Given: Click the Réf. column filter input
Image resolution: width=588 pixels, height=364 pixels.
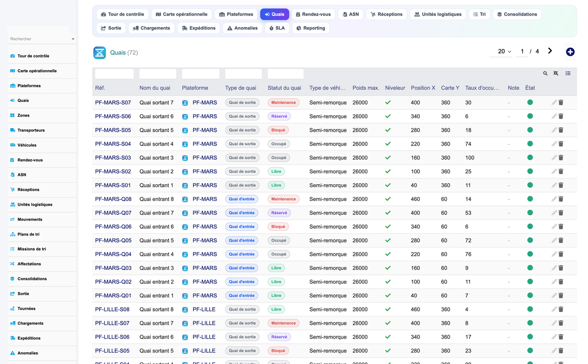Looking at the screenshot, I should (x=114, y=74).
